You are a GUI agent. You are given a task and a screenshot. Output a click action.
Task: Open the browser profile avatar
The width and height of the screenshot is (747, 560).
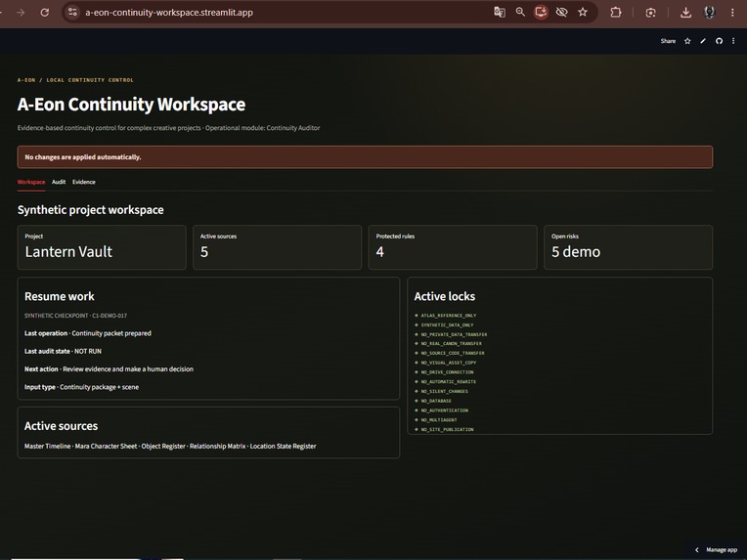point(710,13)
